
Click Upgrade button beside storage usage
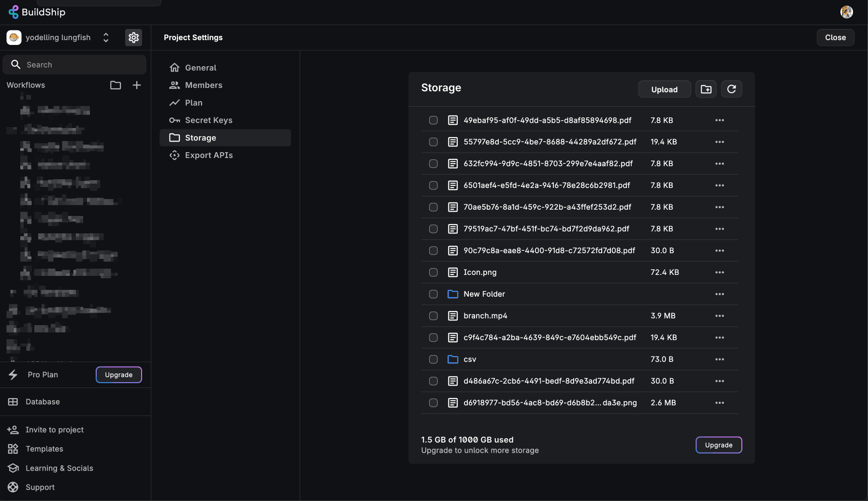click(x=718, y=445)
